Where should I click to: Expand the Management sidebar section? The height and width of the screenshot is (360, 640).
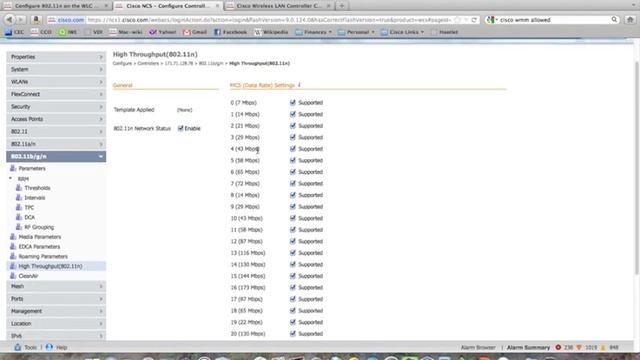click(56, 311)
